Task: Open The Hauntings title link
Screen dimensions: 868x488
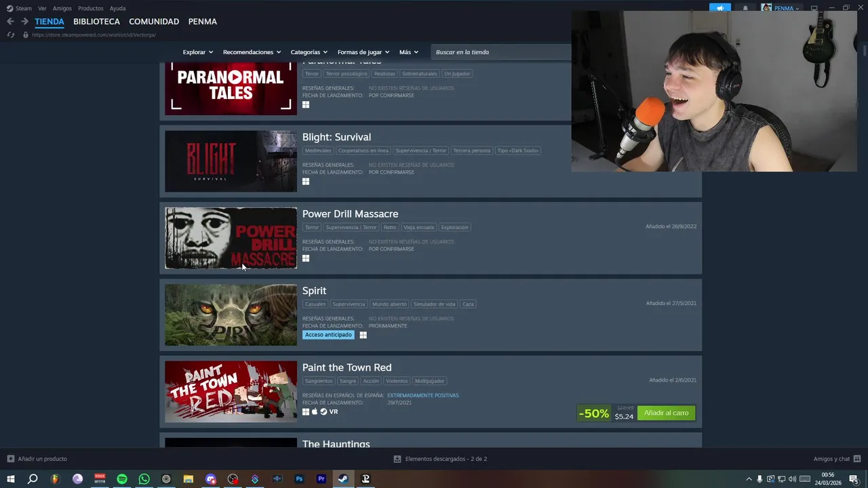Action: click(x=336, y=444)
